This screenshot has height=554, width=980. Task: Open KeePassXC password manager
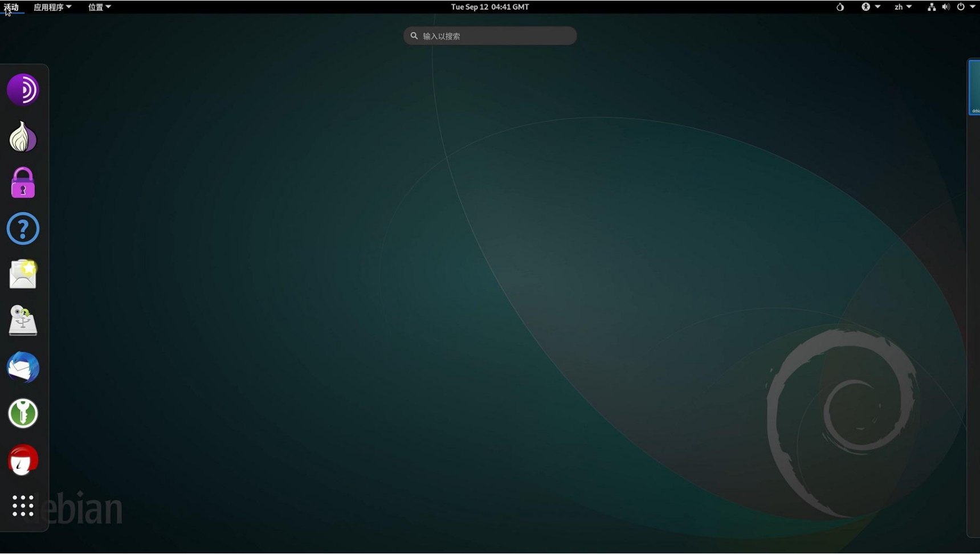[x=23, y=413]
